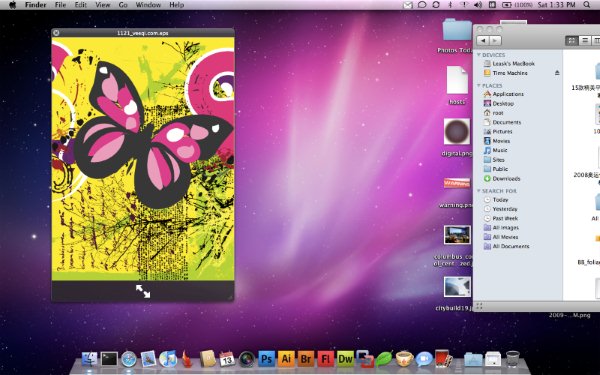
Task: Switch Finder window to icon view
Action: coord(572,41)
